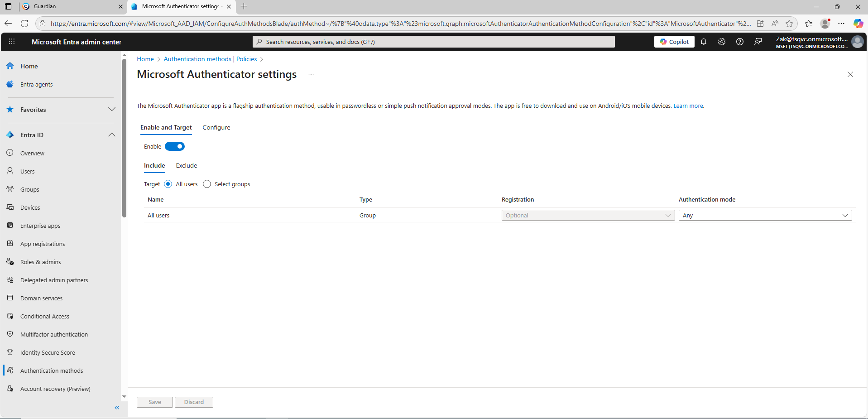868x419 pixels.
Task: Choose the Select groups radio option
Action: point(207,184)
